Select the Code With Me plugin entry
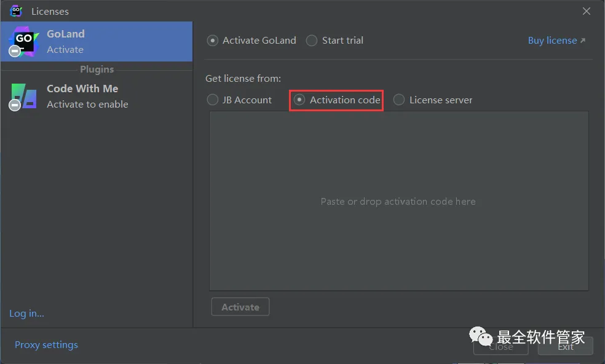 [x=97, y=97]
